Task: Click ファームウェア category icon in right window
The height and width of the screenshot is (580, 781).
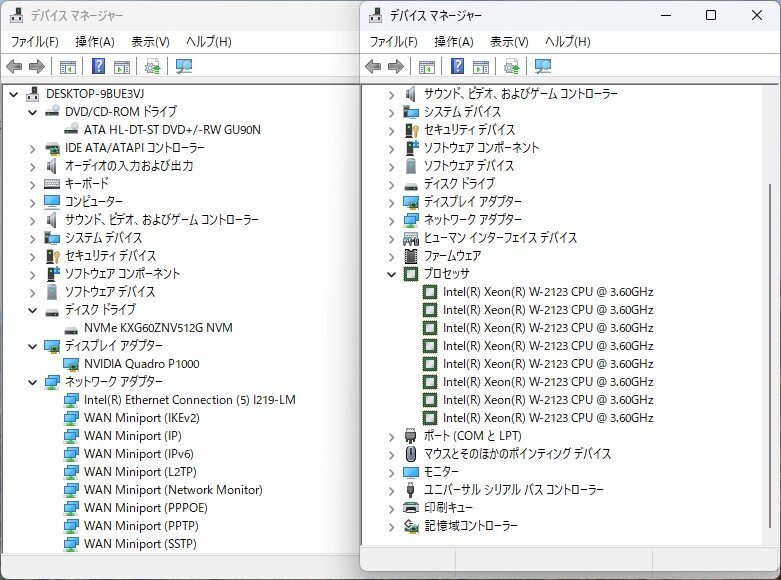Action: point(410,256)
